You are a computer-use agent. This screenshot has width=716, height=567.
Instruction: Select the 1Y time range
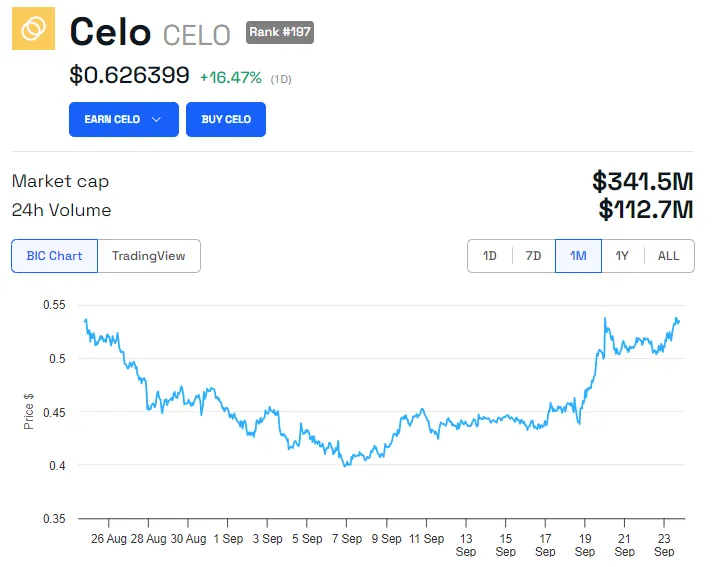(x=622, y=256)
